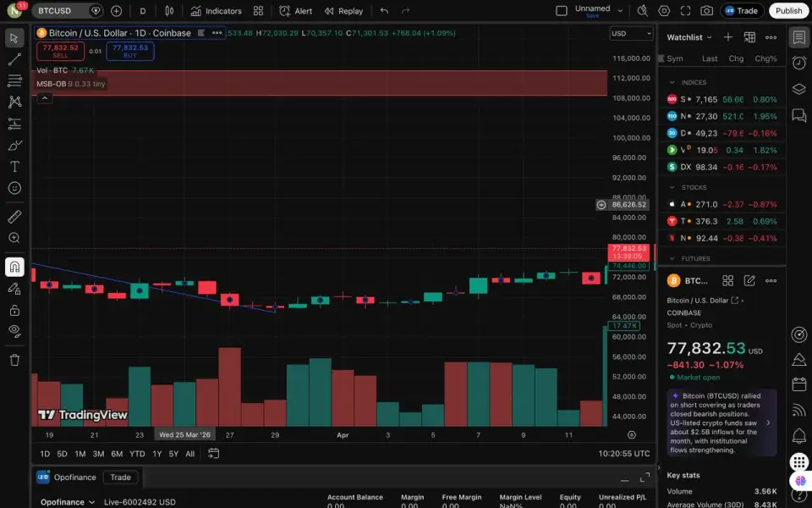This screenshot has height=508, width=812.
Task: Start bar Replay mode
Action: pyautogui.click(x=344, y=11)
